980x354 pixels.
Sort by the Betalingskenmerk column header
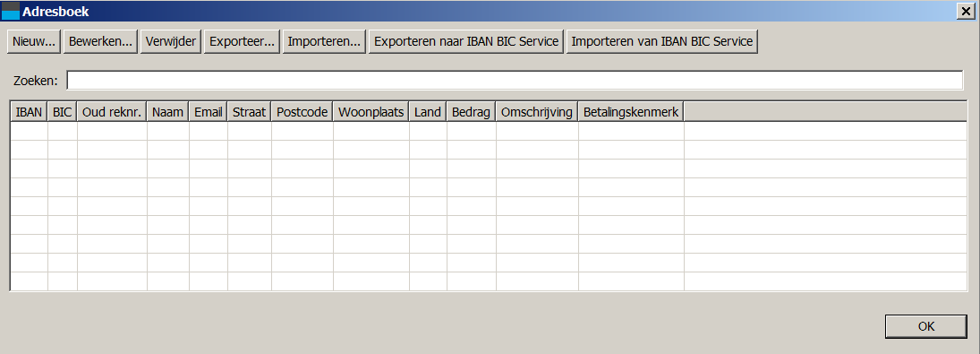coord(631,112)
